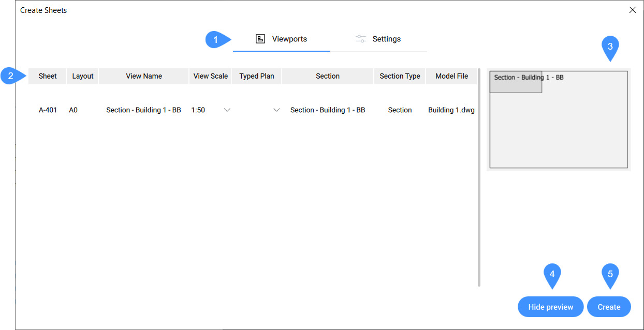Click numbered callout marker 5
This screenshot has width=644, height=330.
click(x=610, y=274)
